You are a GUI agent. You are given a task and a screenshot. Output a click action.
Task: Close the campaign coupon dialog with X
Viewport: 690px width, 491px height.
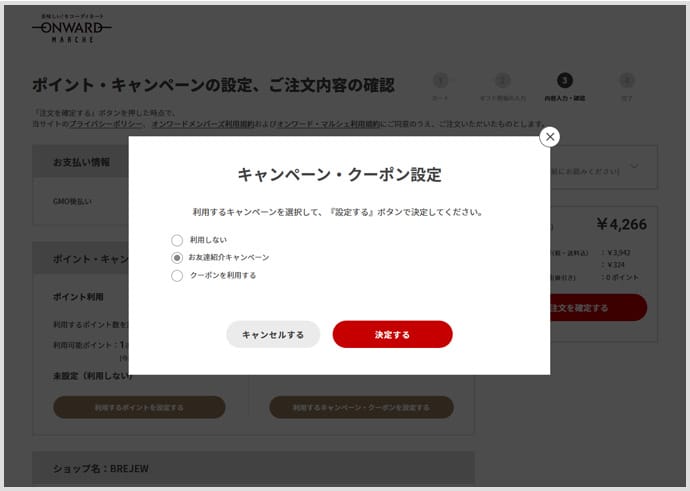click(x=550, y=137)
